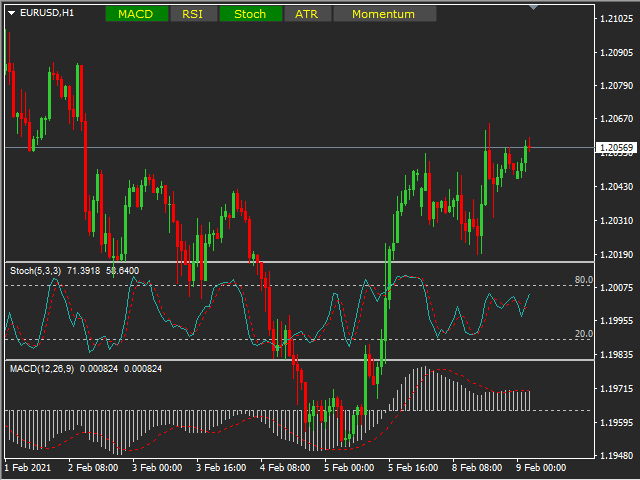Click the Stochastic main value 71.3918
The width and height of the screenshot is (640, 480).
tap(83, 271)
